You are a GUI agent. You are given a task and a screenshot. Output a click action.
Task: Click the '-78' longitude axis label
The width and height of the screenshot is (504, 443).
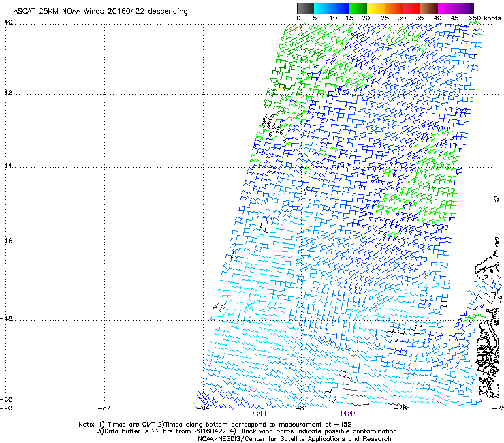point(400,408)
